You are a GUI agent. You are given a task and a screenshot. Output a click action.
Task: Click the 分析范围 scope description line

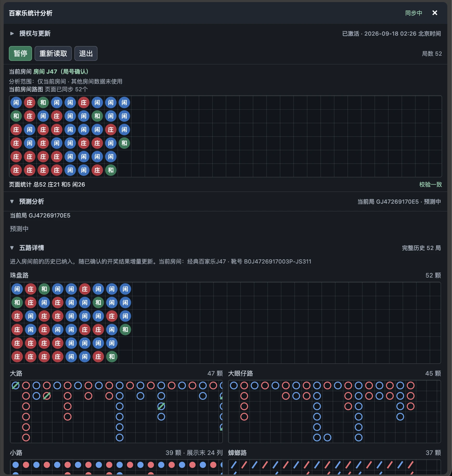point(66,81)
